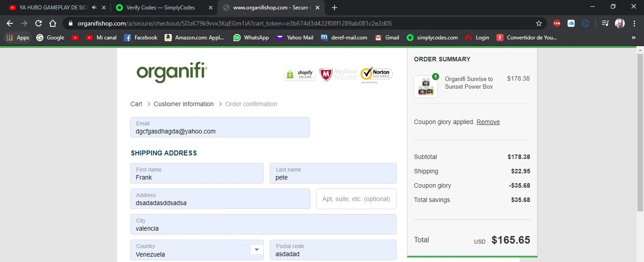644x262 pixels.
Task: Focus the First name field
Action: 197,173
